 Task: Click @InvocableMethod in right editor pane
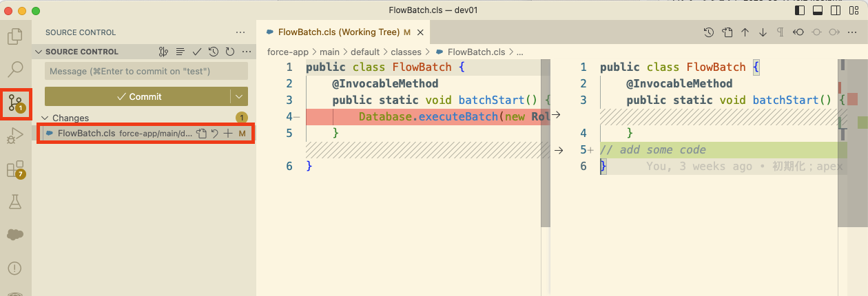tap(679, 83)
